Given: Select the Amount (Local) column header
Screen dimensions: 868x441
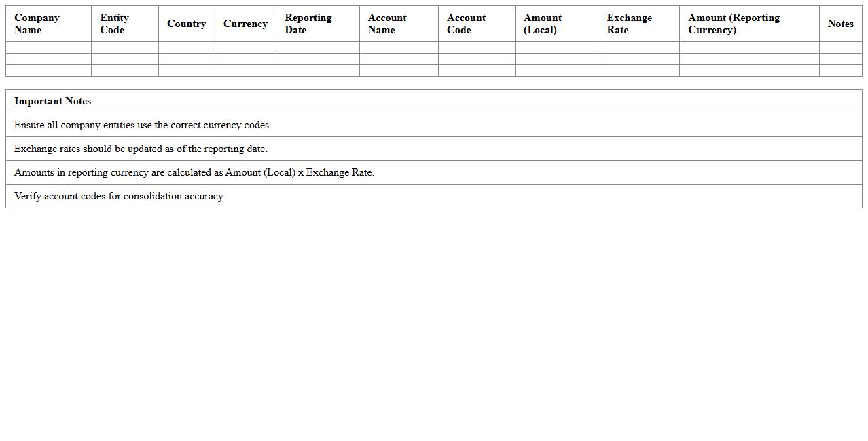Looking at the screenshot, I should pyautogui.click(x=542, y=24).
